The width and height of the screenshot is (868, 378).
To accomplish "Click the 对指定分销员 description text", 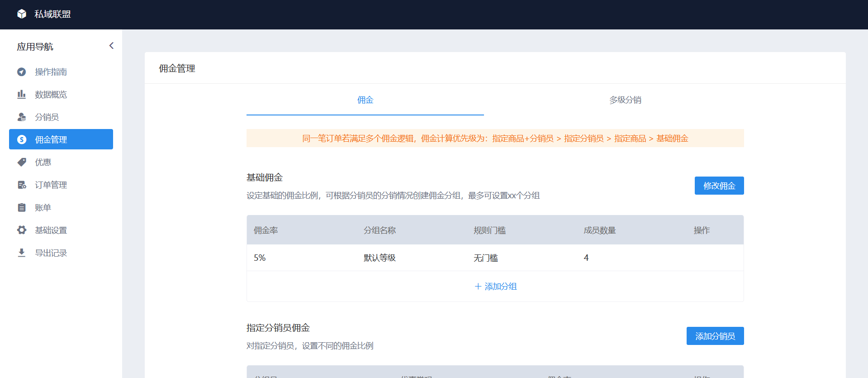I will click(310, 346).
